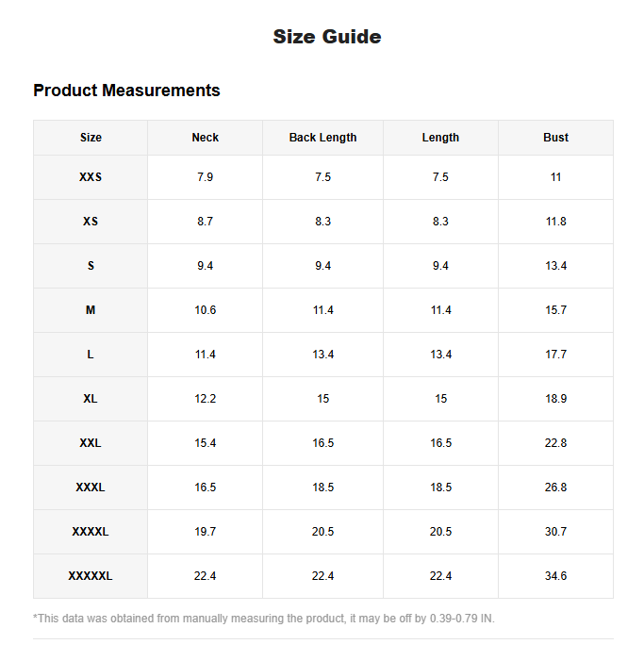This screenshot has height=661, width=644.
Task: Click the Size Guide title
Action: point(327,37)
